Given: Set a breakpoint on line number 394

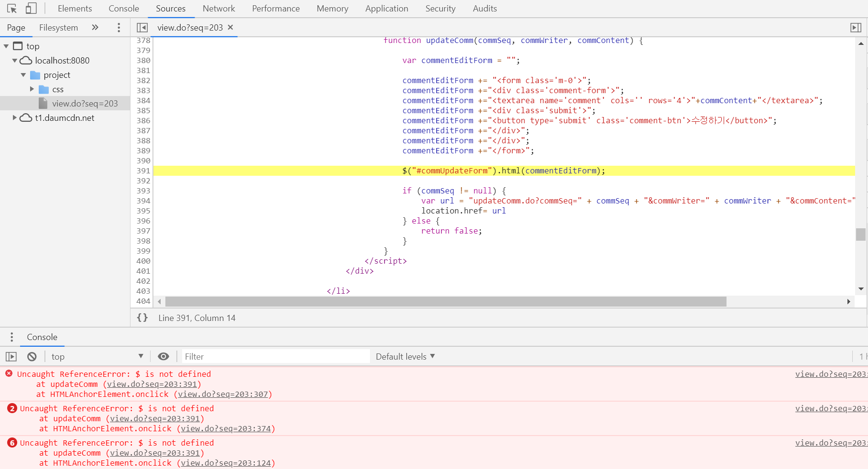Looking at the screenshot, I should coord(143,201).
